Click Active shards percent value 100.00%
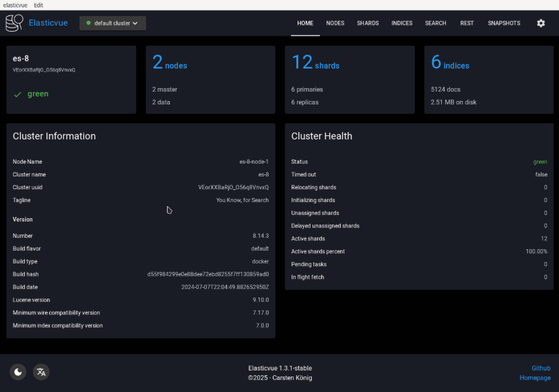The height and width of the screenshot is (392, 559). (x=537, y=251)
